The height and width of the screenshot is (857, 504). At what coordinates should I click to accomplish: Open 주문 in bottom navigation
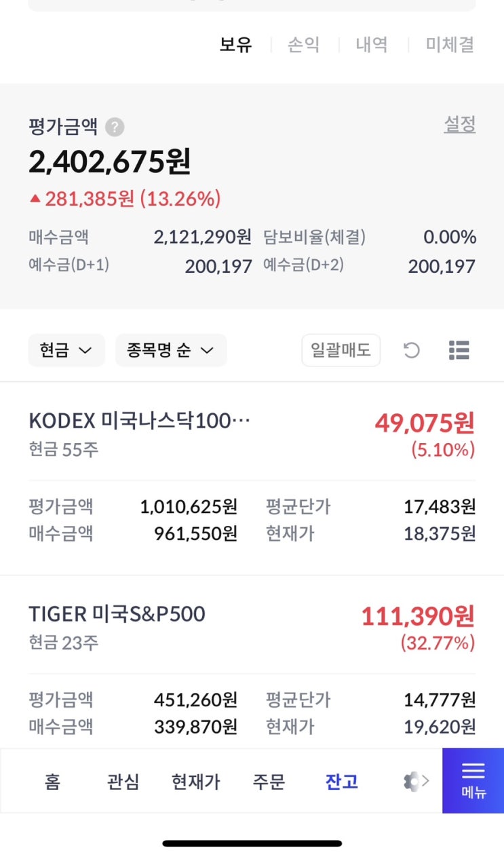(x=269, y=782)
